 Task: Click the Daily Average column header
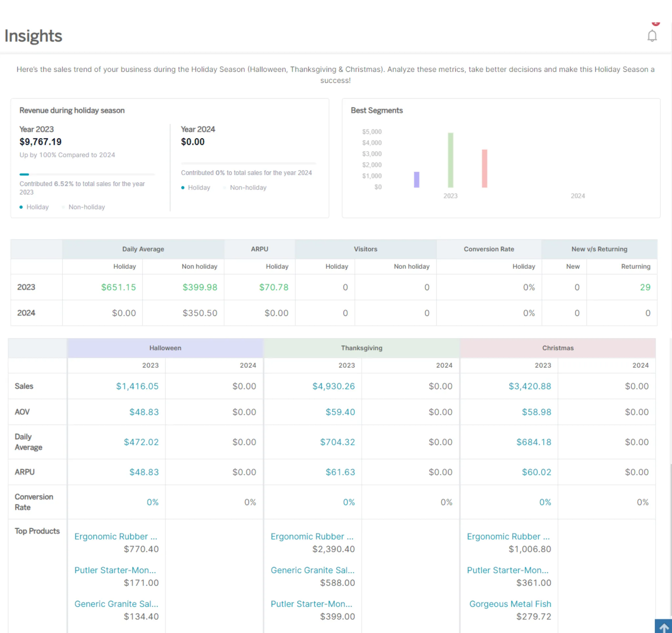pyautogui.click(x=143, y=249)
